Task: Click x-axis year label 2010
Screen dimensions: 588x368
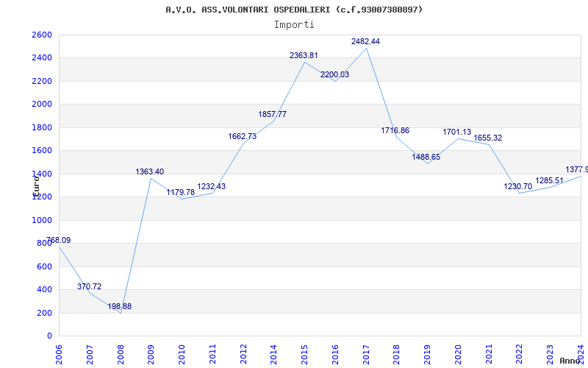Action: tap(182, 355)
